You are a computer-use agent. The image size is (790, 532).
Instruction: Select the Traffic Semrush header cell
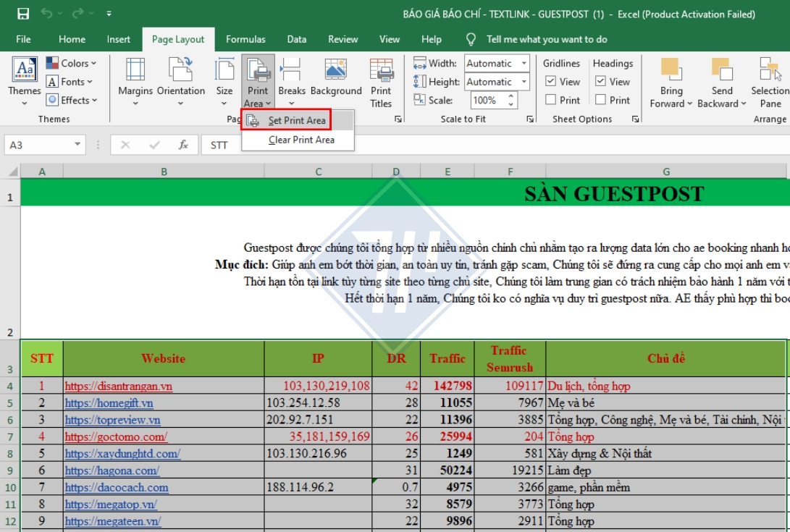(510, 359)
